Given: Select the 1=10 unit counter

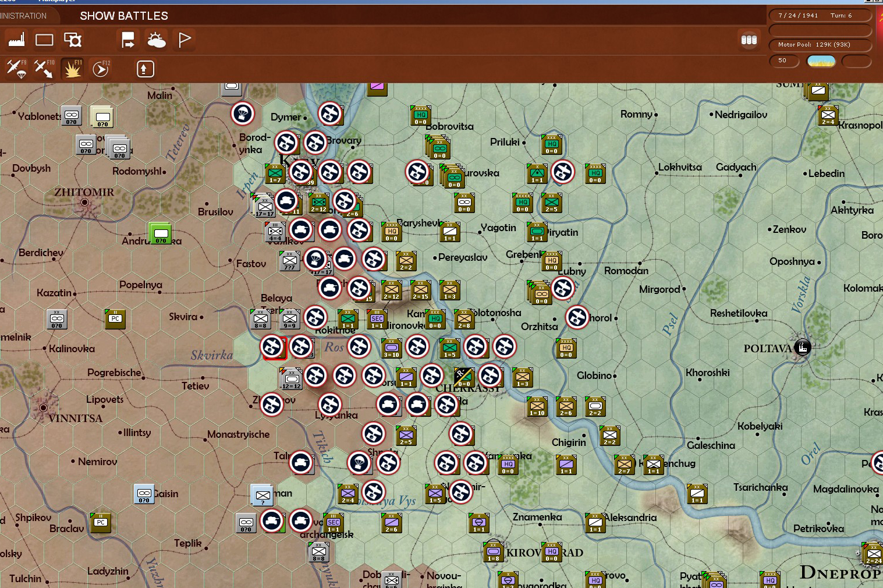Looking at the screenshot, I should tap(537, 407).
